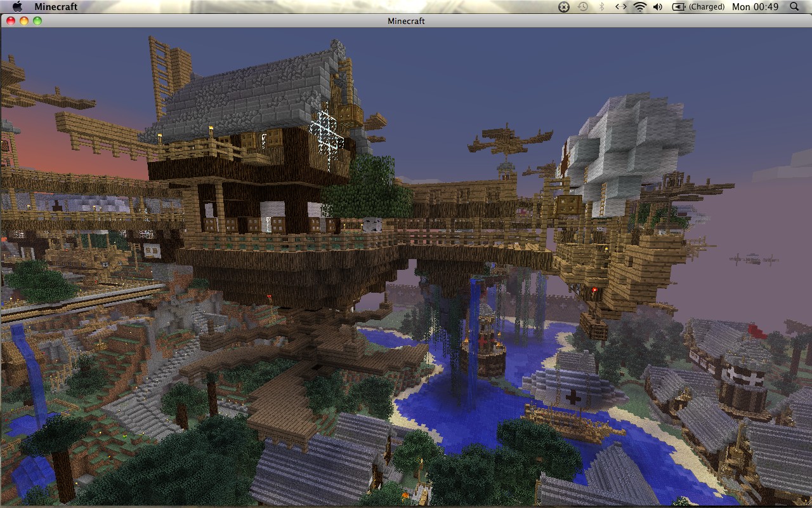Close the Minecraft window with red button
Screen dimensions: 812x508
pyautogui.click(x=11, y=21)
